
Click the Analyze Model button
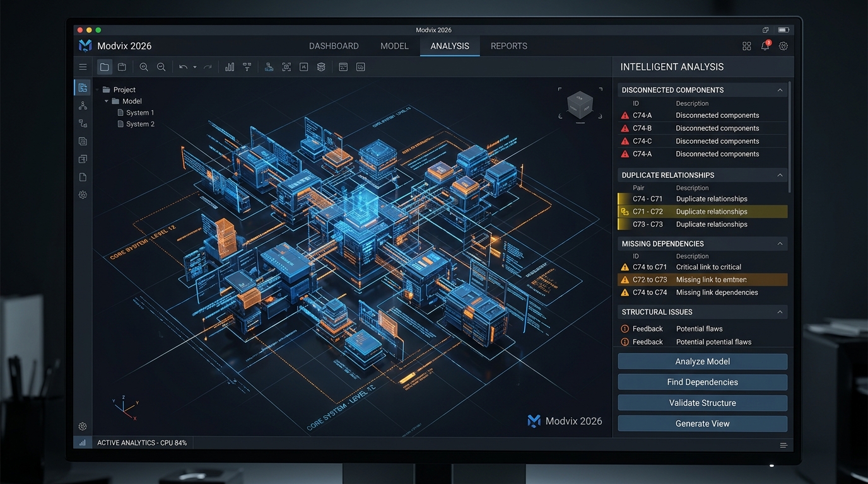703,362
